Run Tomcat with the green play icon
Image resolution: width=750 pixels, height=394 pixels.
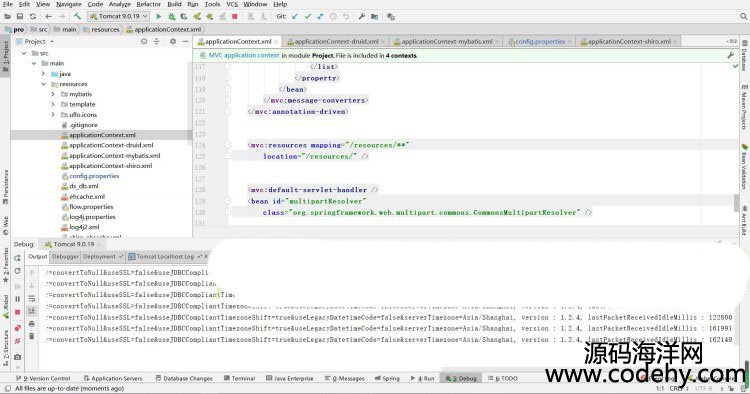pos(159,16)
